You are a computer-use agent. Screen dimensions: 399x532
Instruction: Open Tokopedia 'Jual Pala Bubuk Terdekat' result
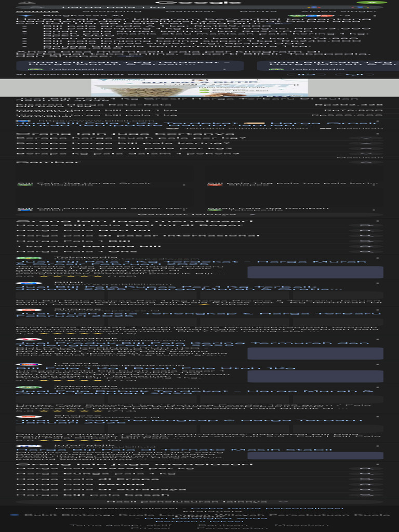click(x=194, y=392)
